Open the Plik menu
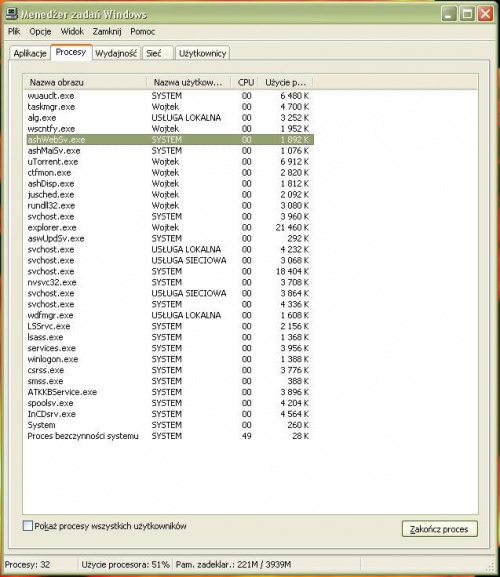The height and width of the screenshot is (577, 500). pyautogui.click(x=14, y=32)
